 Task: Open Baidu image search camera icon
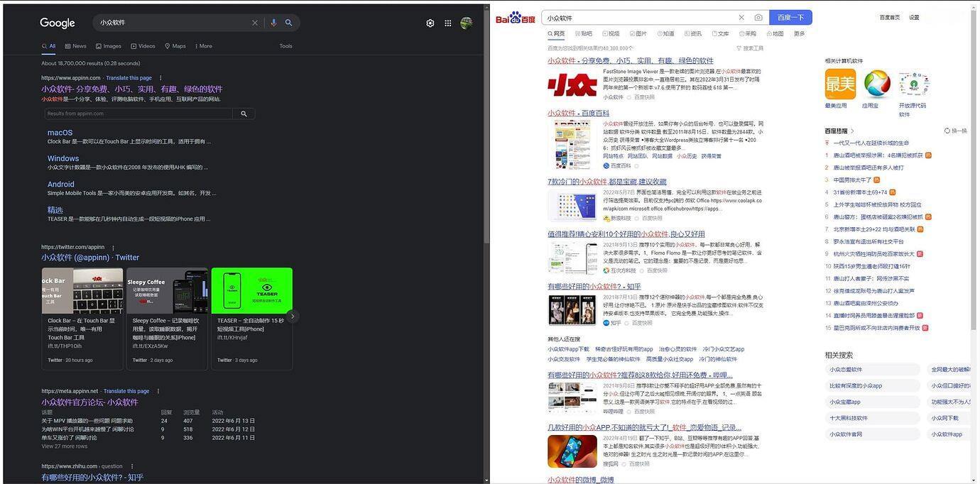tap(758, 18)
